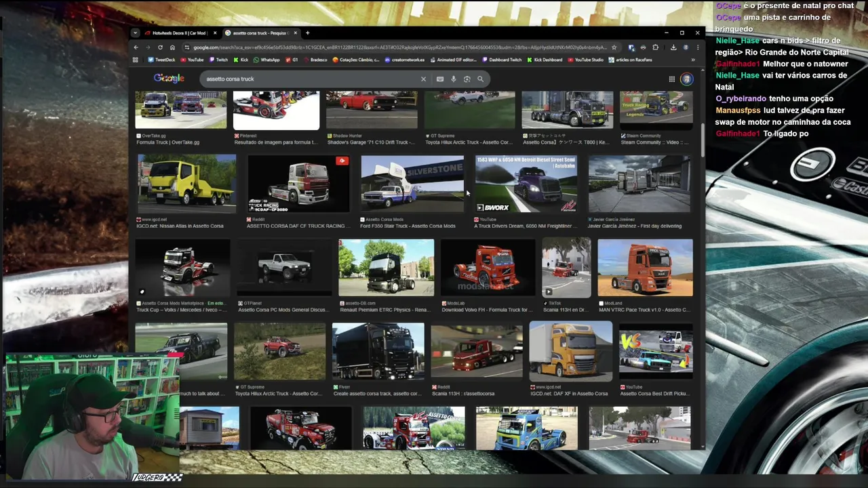Open Kick Dashboard bookmark

tap(545, 60)
